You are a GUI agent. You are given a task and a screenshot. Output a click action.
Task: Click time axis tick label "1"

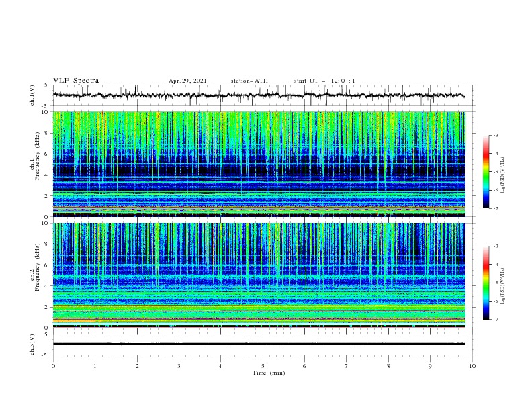95,366
